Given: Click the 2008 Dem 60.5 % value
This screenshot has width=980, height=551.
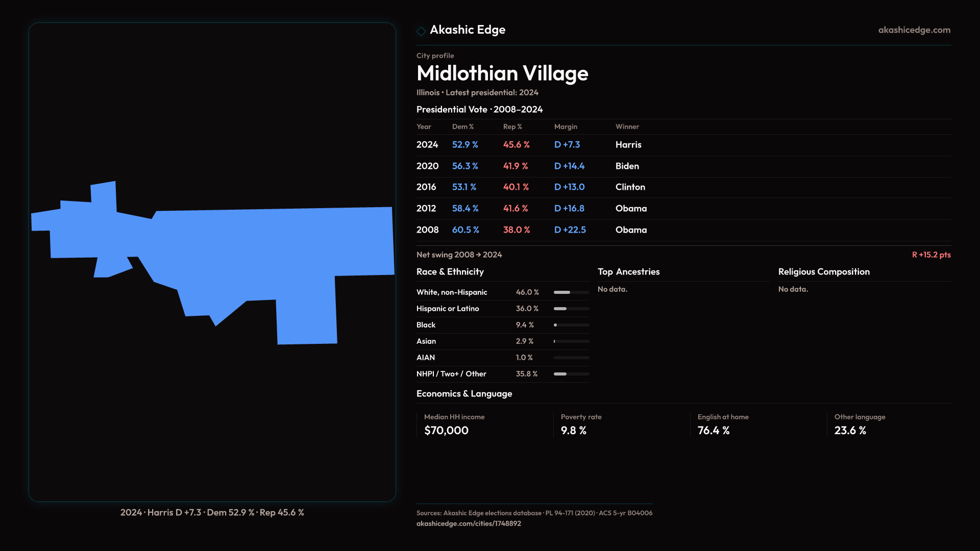Looking at the screenshot, I should [x=465, y=230].
